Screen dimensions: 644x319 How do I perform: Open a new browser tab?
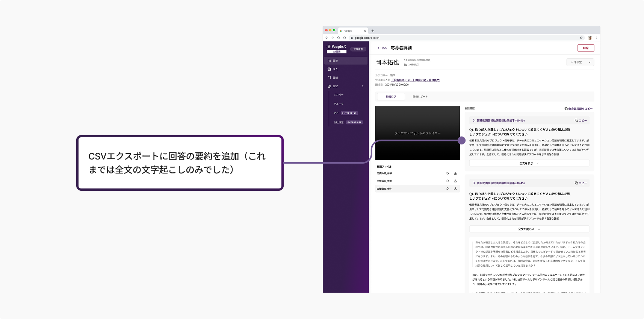(373, 31)
